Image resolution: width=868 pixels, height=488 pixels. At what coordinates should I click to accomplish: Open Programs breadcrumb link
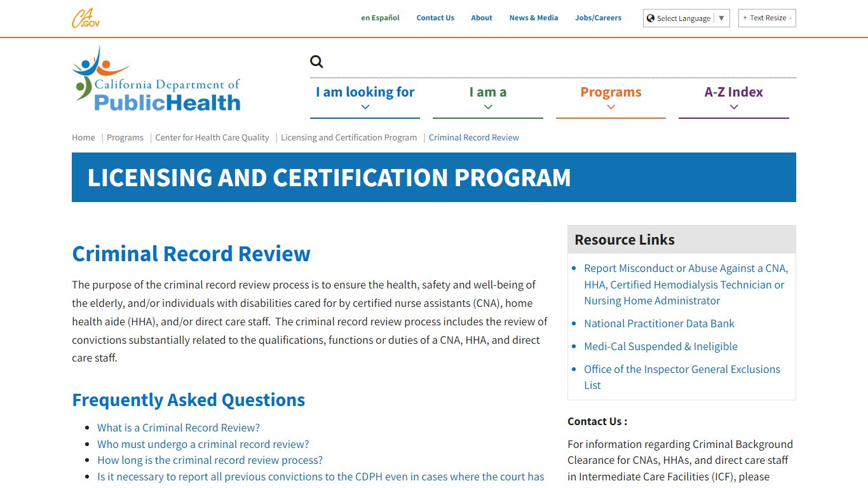pyautogui.click(x=125, y=137)
